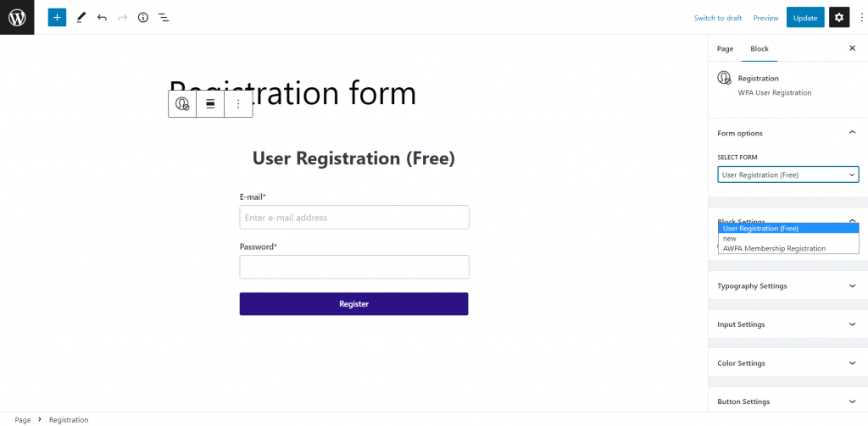This screenshot has width=868, height=426.
Task: Open block toolbar more options
Action: tap(238, 103)
